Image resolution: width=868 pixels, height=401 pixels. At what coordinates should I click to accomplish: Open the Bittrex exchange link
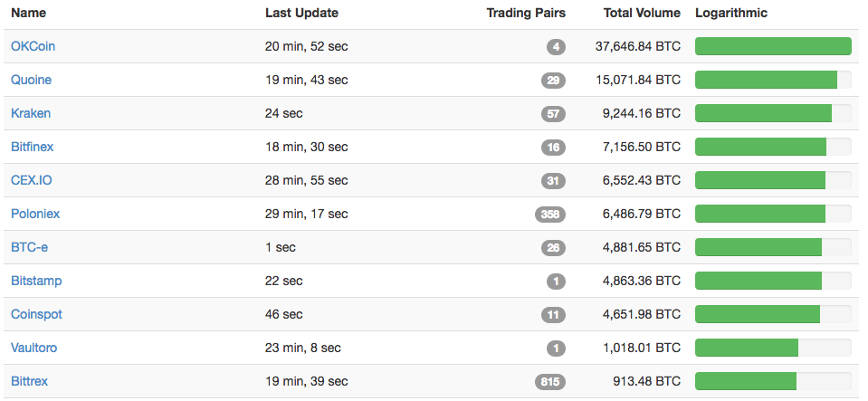tap(29, 382)
